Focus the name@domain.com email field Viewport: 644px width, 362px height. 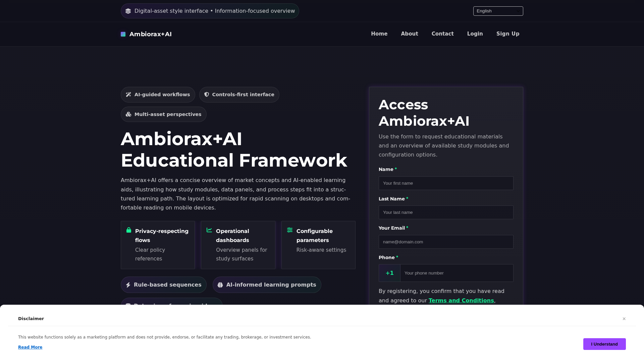coord(446,242)
